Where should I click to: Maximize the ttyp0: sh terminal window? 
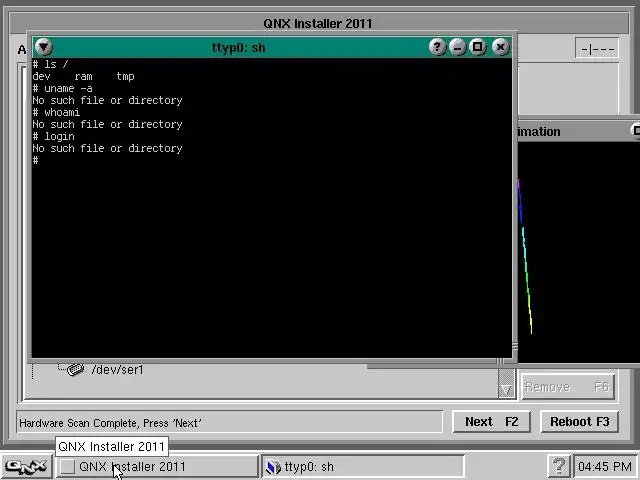pos(477,47)
